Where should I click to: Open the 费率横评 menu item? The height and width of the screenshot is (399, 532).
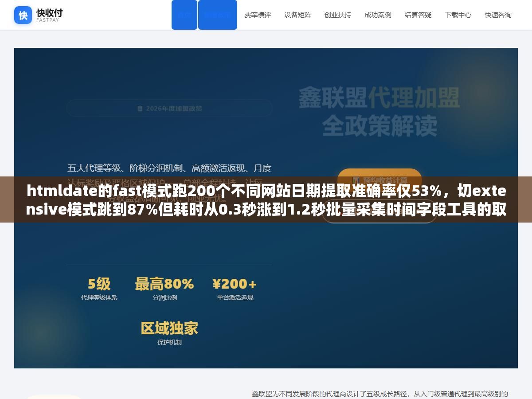tap(258, 15)
